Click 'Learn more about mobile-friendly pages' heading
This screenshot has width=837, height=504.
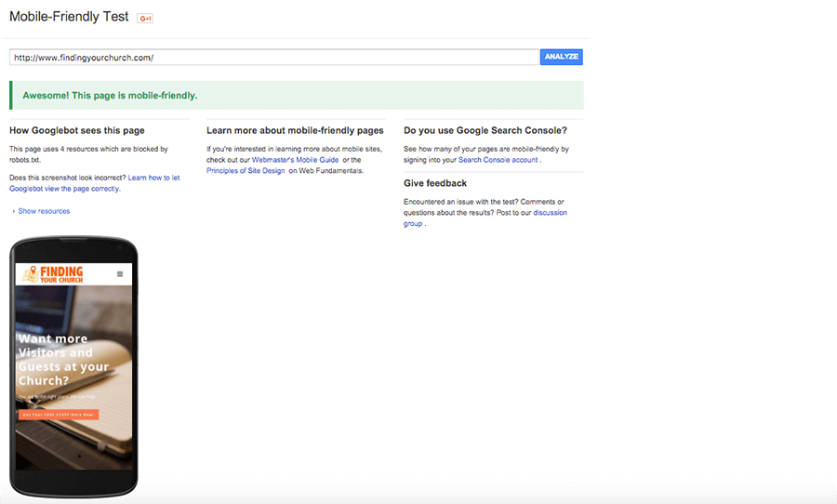(x=295, y=130)
